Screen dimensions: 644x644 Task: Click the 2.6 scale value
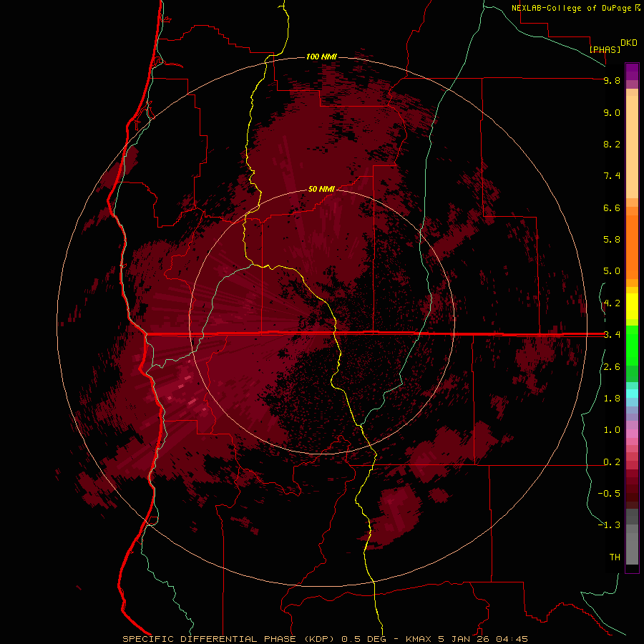[612, 367]
